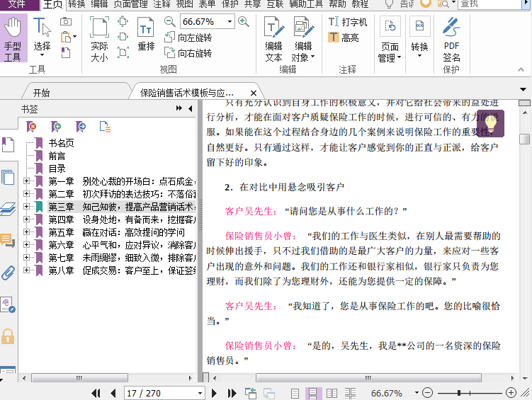Switch to the Start (开始) document tab

tap(41, 93)
